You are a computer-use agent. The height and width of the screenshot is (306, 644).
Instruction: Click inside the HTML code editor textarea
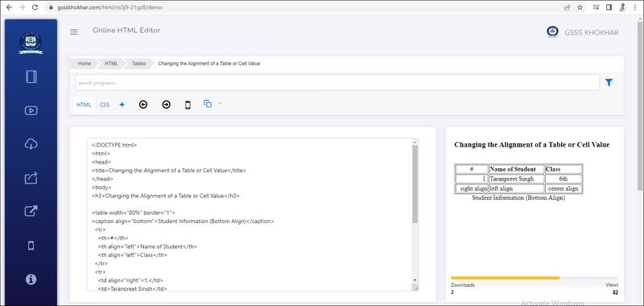tap(250, 214)
